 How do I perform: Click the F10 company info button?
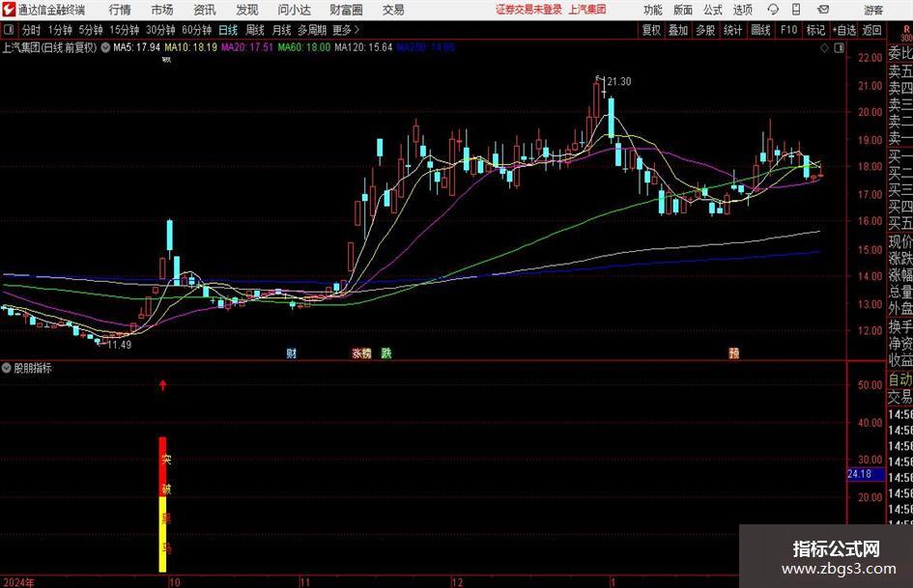coord(789,30)
